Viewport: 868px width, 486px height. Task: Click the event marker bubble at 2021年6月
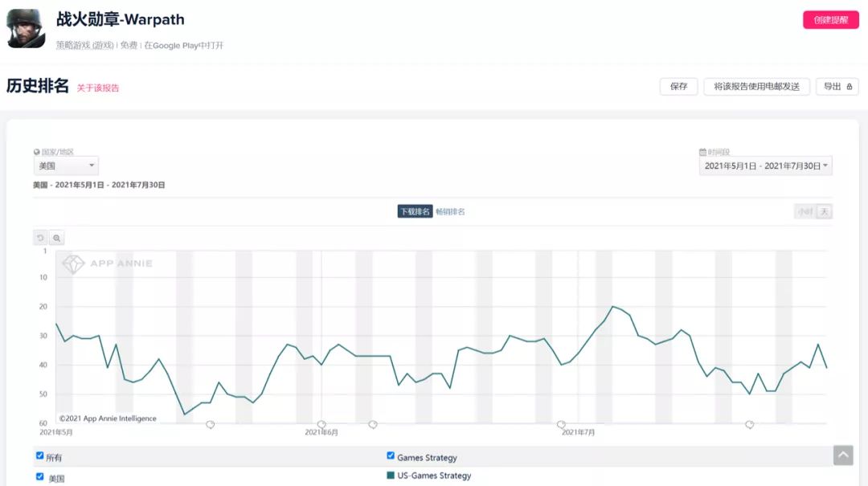tap(321, 425)
